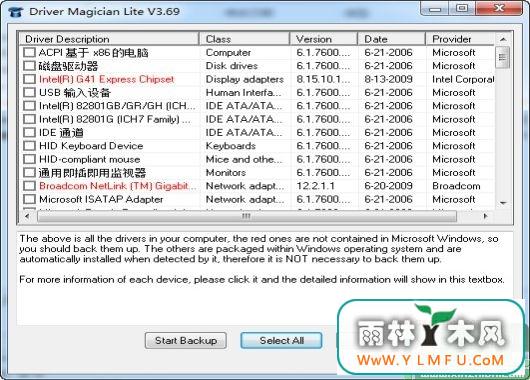
Task: Select the Broadcom NetLink (TM) Gigabit entry
Action: coord(118,186)
